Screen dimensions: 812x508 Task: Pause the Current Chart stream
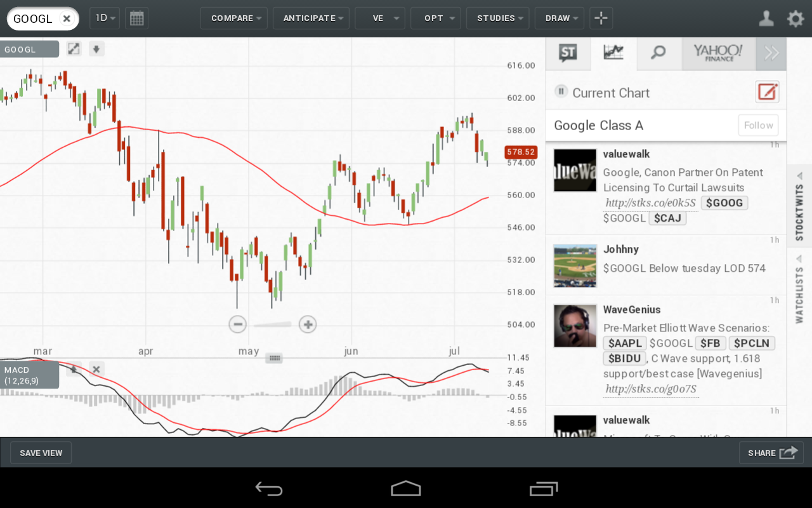pos(561,91)
